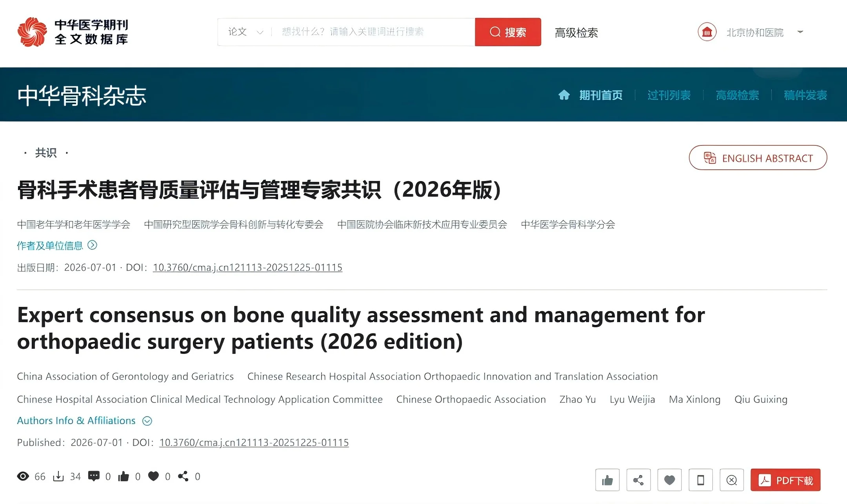Viewport: 847px width, 504px height.
Task: Click the Chinese article title 骨科手术患者骨质量评估与管理专家共识
Action: [x=259, y=190]
